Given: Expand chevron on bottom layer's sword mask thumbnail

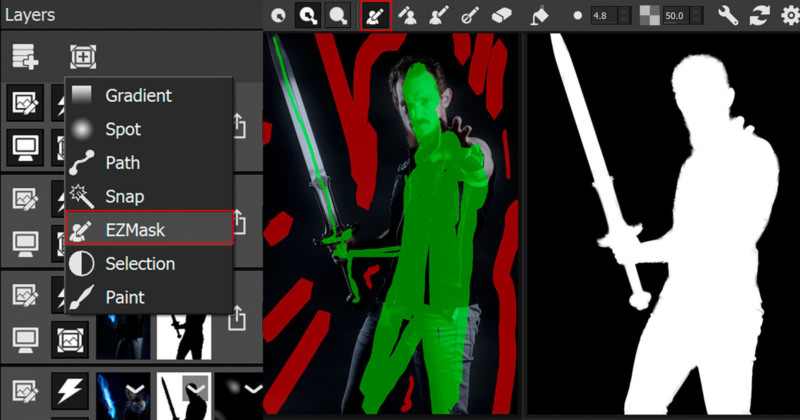Looking at the screenshot, I should (x=195, y=389).
